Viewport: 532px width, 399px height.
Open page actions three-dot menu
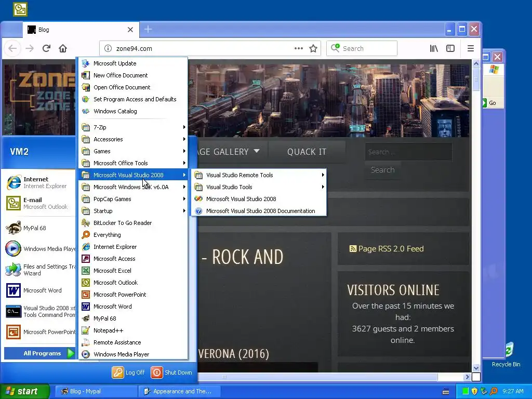[x=299, y=48]
